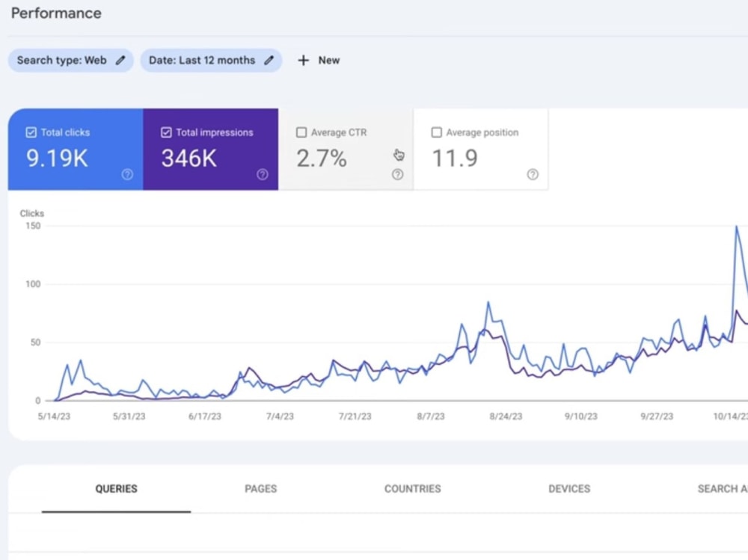Open help icon on Average position card
748x560 pixels.
533,174
